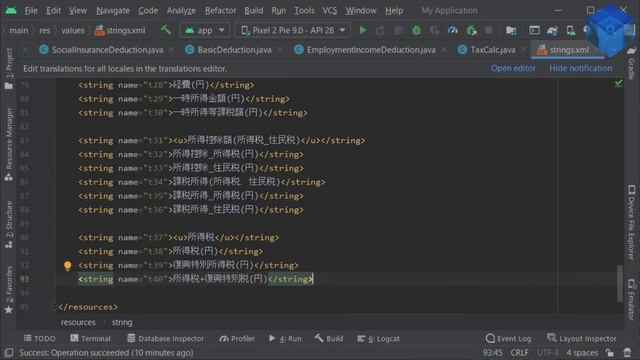This screenshot has height=360, width=640.
Task: Click the 93:45 cursor position indicator
Action: coord(493,352)
